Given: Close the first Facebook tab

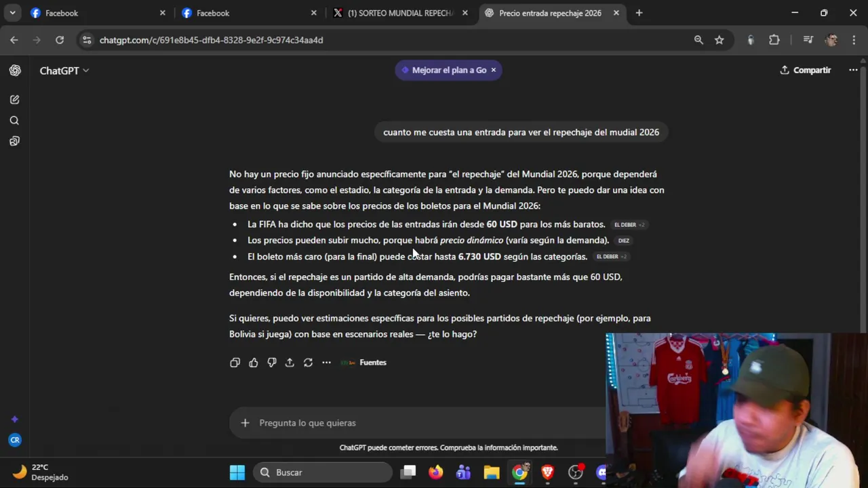Looking at the screenshot, I should point(162,13).
